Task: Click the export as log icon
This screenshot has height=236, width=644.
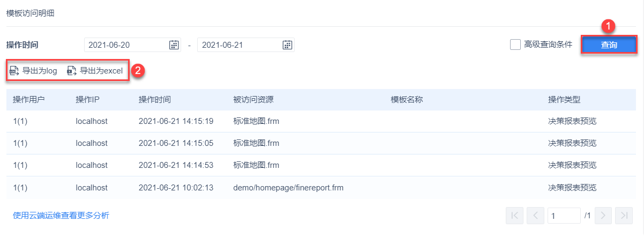Action: (15, 70)
